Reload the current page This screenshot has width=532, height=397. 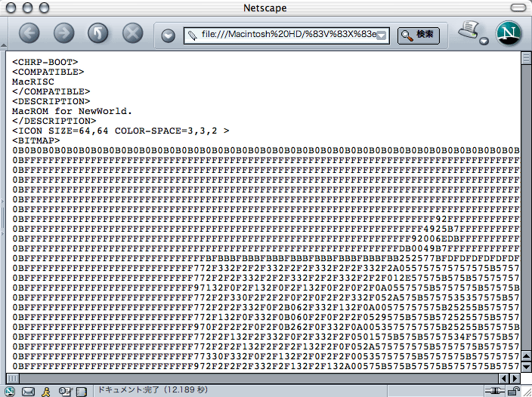(98, 33)
